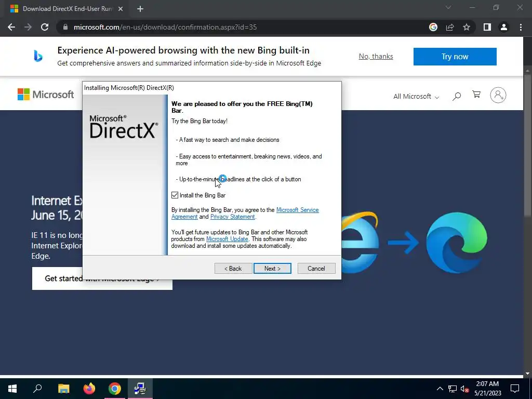Open the Microsoft Update link
Viewport: 532px width, 399px height.
227,239
